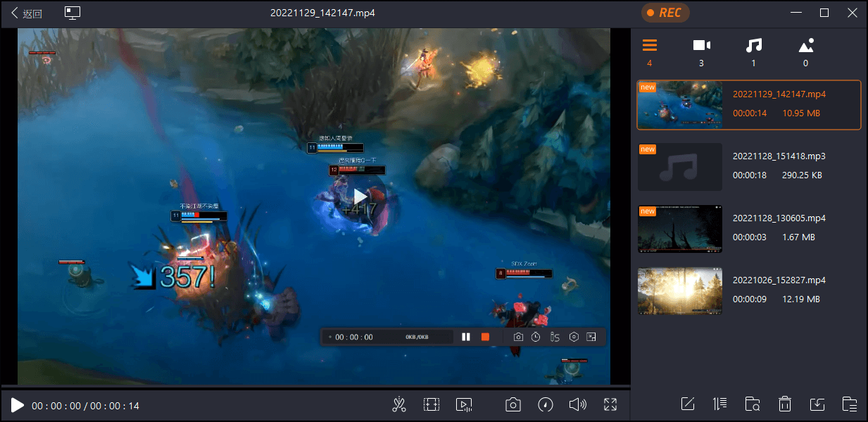Select recording 20221129_142147.mp4 thumbnail
Screen dimensions: 868x422
point(680,104)
